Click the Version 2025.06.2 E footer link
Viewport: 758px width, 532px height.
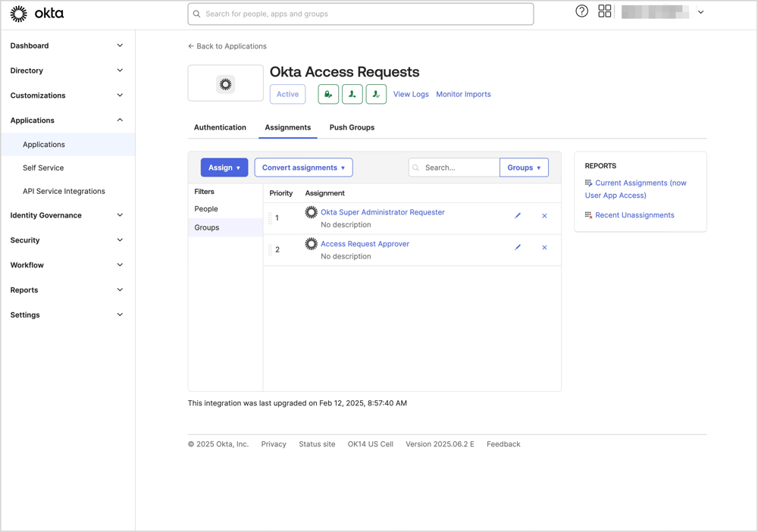tap(440, 444)
